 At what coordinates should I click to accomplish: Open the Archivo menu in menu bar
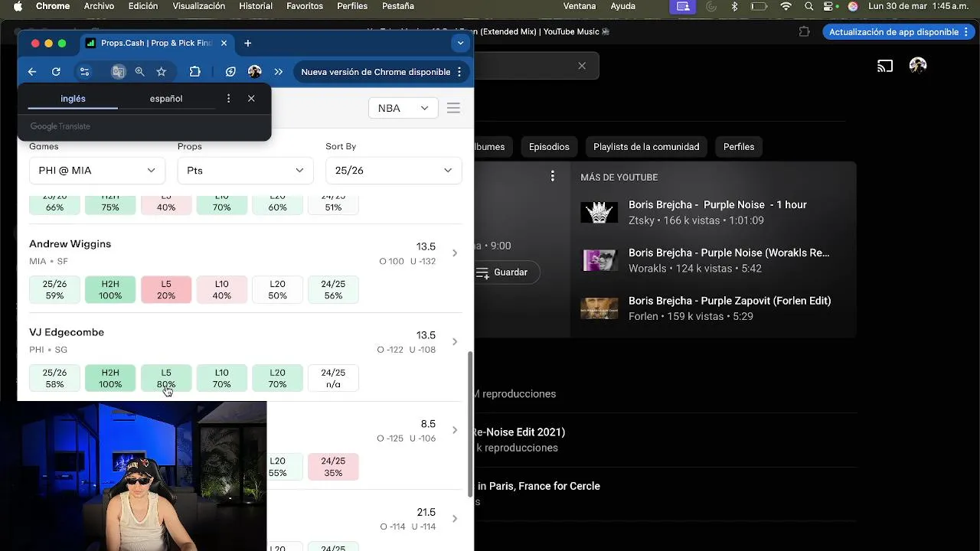pyautogui.click(x=99, y=6)
